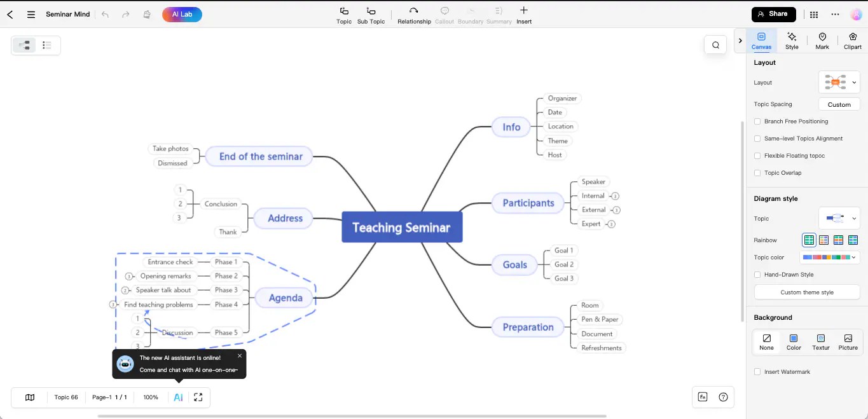The height and width of the screenshot is (419, 868).
Task: Enable Insert Watermark checkbox
Action: point(757,372)
